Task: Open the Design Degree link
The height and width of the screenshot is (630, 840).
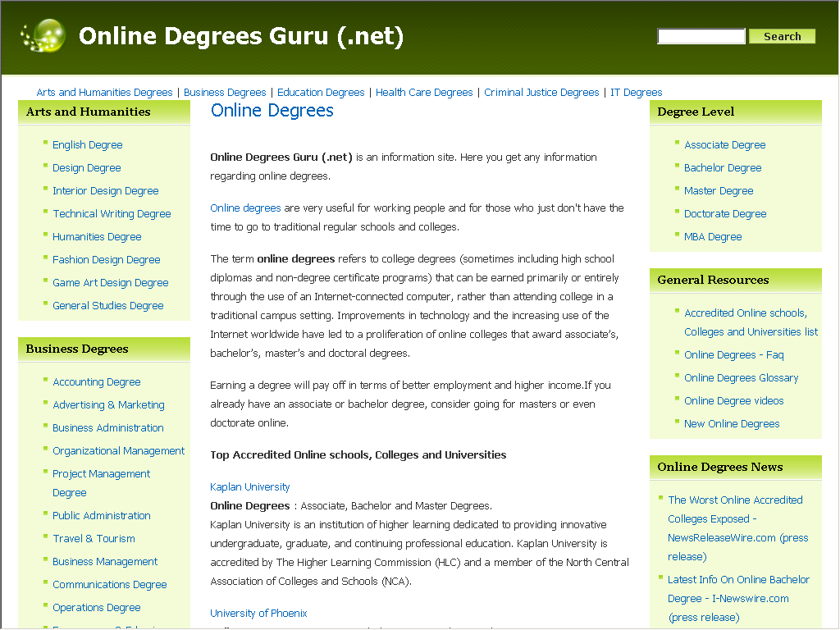Action: (87, 167)
